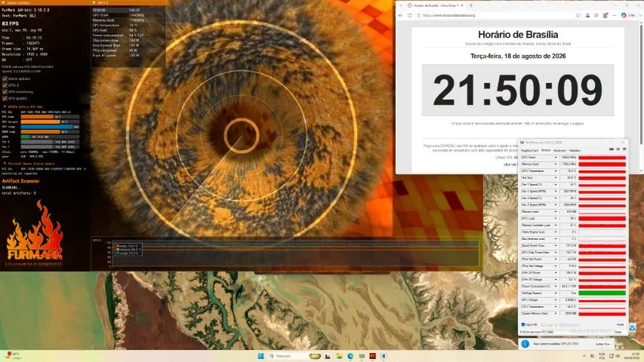Click the GPU-Z refresh icon in the header
The image size is (644, 362).
[618, 149]
